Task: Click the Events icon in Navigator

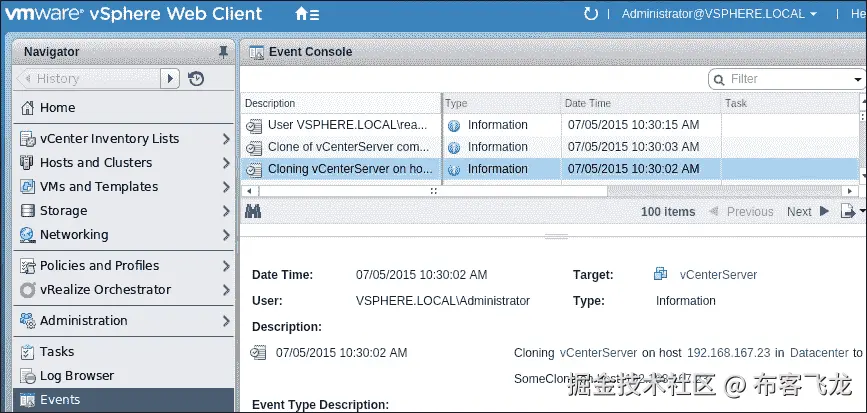Action: tap(27, 400)
